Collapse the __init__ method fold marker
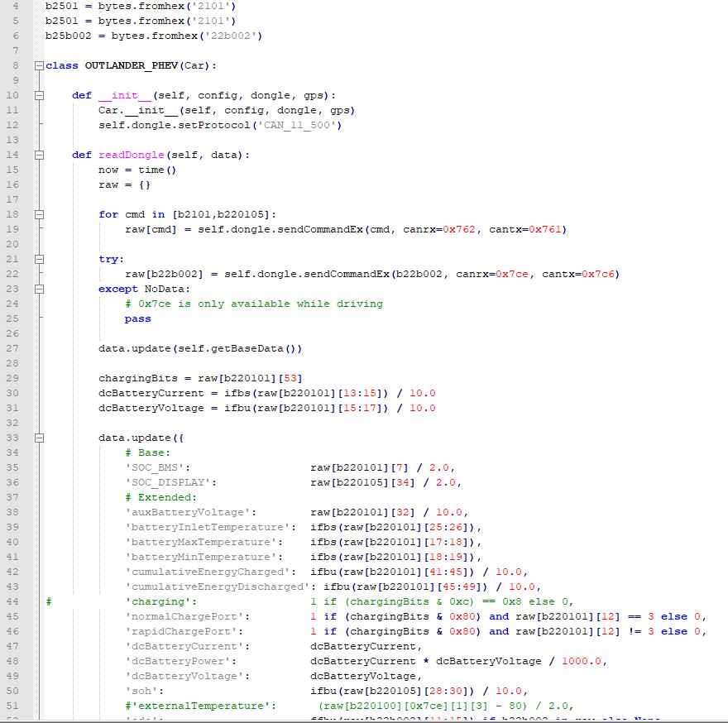This screenshot has width=728, height=723. [39, 95]
